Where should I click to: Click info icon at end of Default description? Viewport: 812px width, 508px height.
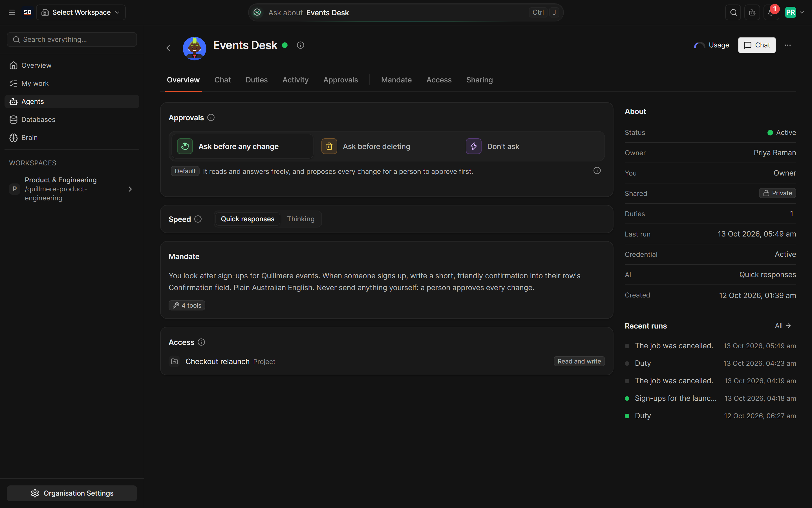(x=597, y=171)
